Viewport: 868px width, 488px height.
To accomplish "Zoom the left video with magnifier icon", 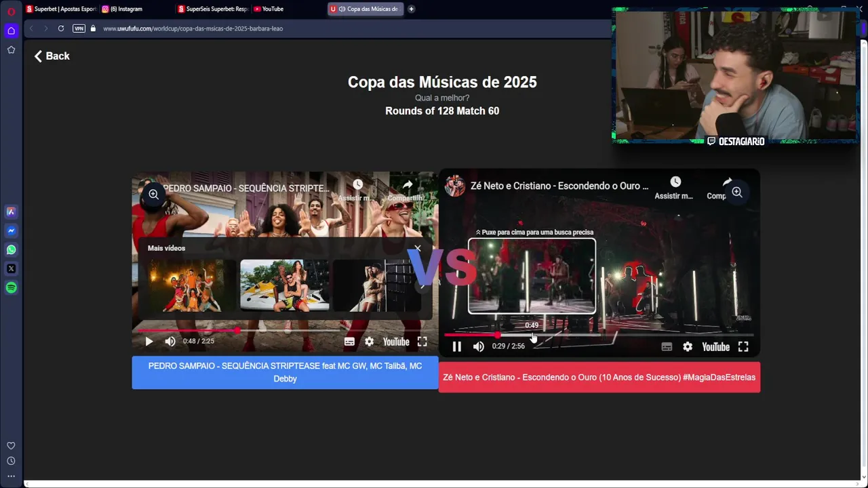I will coord(153,195).
